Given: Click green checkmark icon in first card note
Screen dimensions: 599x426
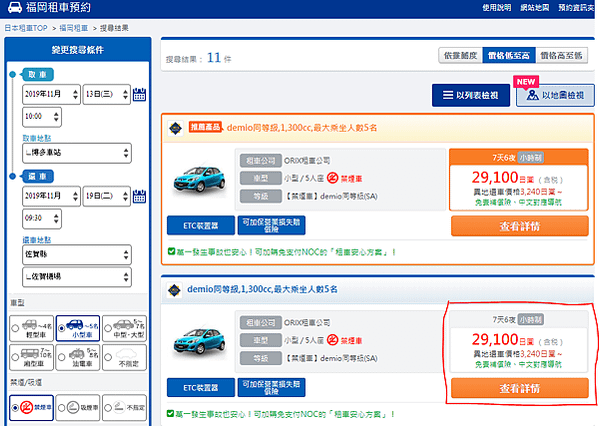Looking at the screenshot, I should [x=172, y=251].
